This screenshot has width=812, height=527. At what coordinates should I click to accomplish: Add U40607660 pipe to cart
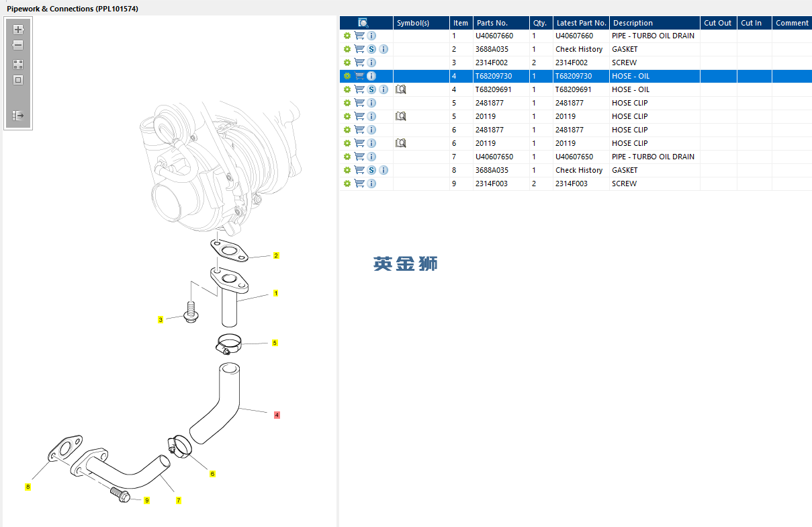click(x=359, y=36)
